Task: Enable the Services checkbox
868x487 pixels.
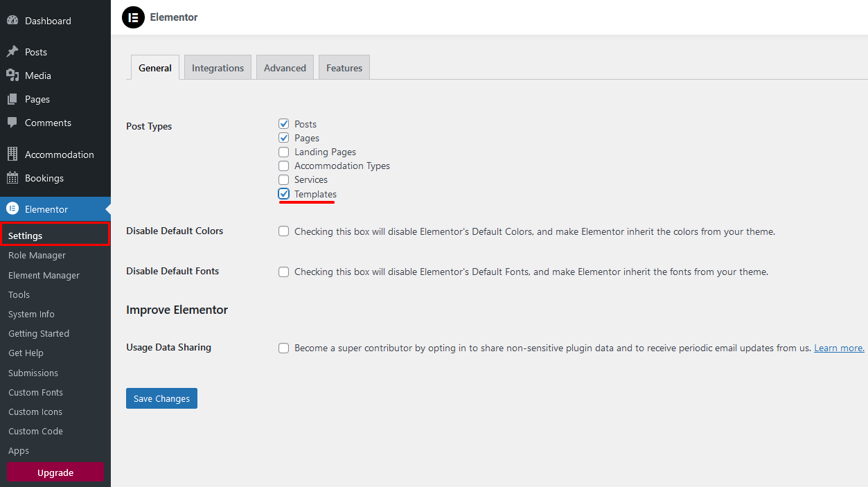Action: 284,179
